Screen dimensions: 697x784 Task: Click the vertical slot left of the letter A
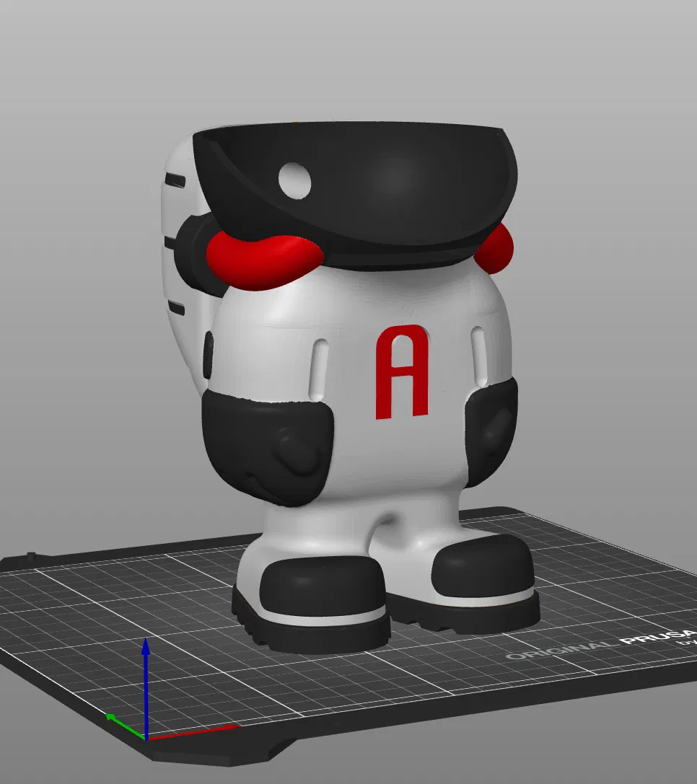pyautogui.click(x=319, y=369)
